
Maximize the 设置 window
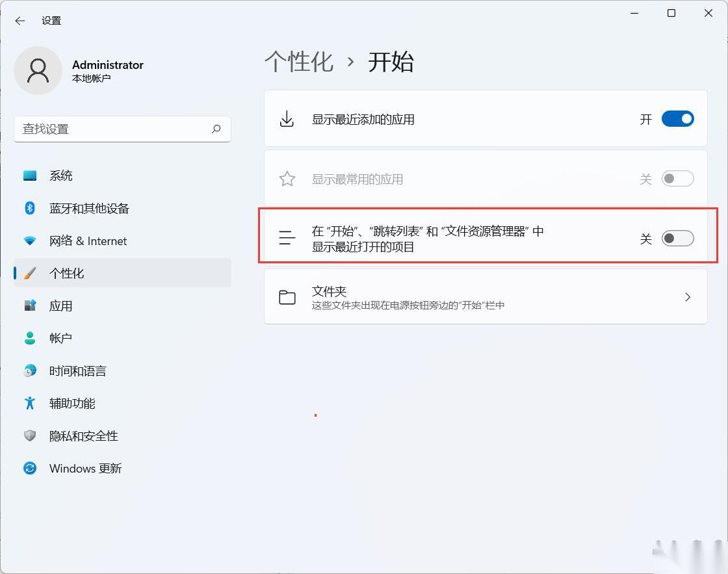pos(671,13)
